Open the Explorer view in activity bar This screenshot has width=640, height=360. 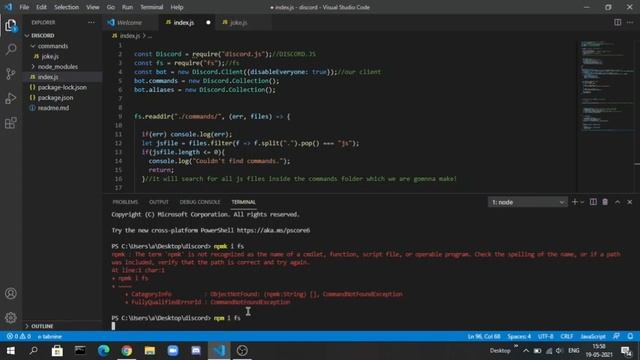[11, 25]
